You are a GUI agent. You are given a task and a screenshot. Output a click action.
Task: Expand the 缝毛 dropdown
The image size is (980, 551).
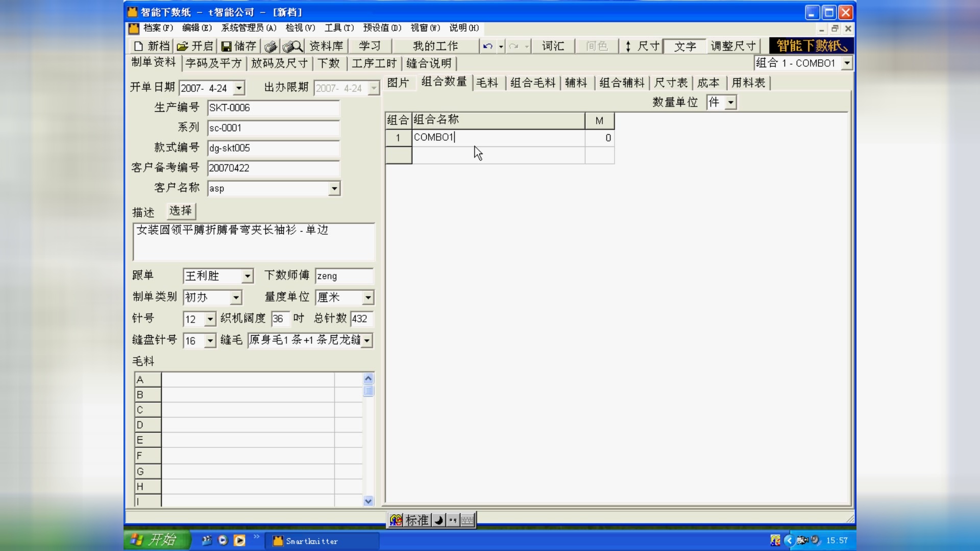367,341
